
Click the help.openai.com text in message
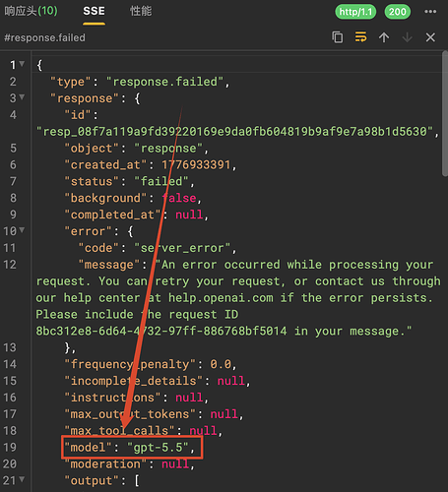click(x=221, y=298)
